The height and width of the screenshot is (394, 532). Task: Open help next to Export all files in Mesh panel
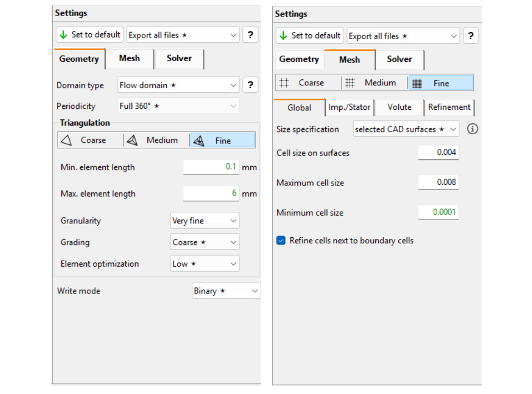pyautogui.click(x=471, y=36)
